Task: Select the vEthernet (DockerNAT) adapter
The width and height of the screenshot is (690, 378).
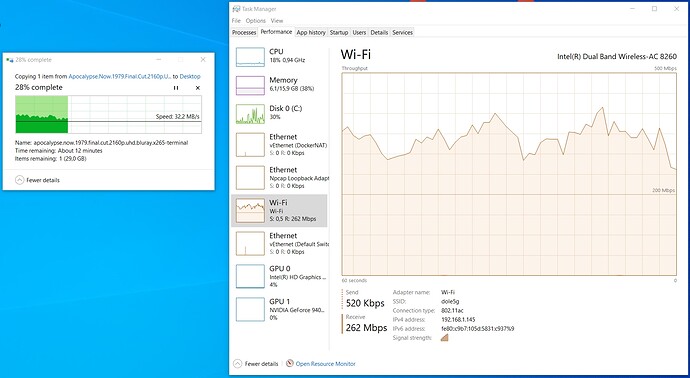Action: (x=279, y=145)
